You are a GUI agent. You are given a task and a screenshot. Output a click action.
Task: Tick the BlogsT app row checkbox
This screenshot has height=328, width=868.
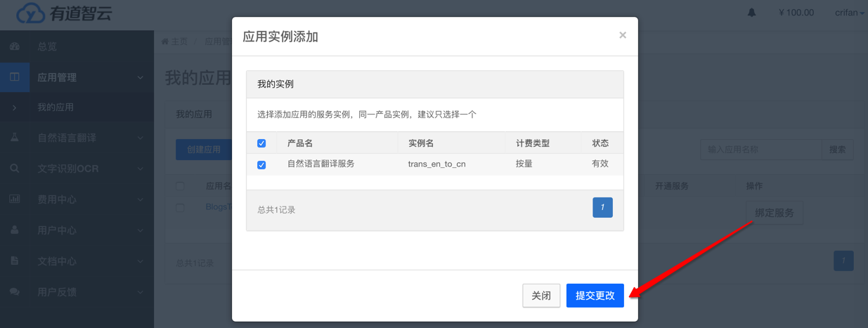[181, 207]
